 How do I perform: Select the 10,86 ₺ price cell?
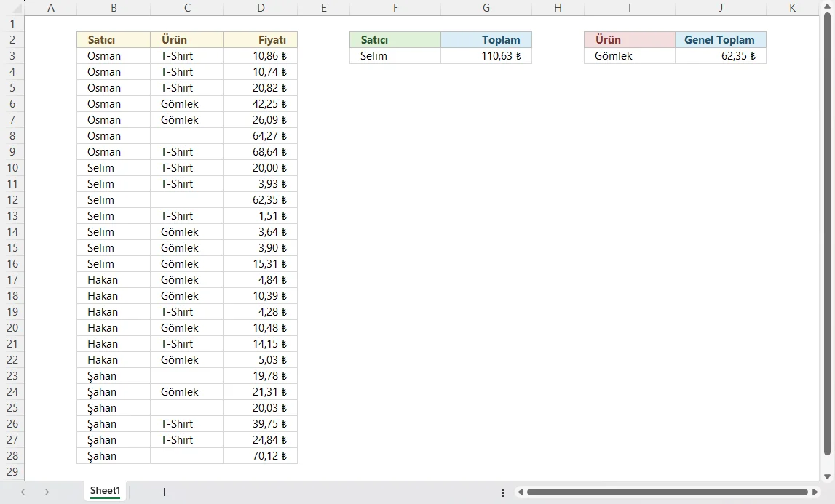(x=261, y=56)
